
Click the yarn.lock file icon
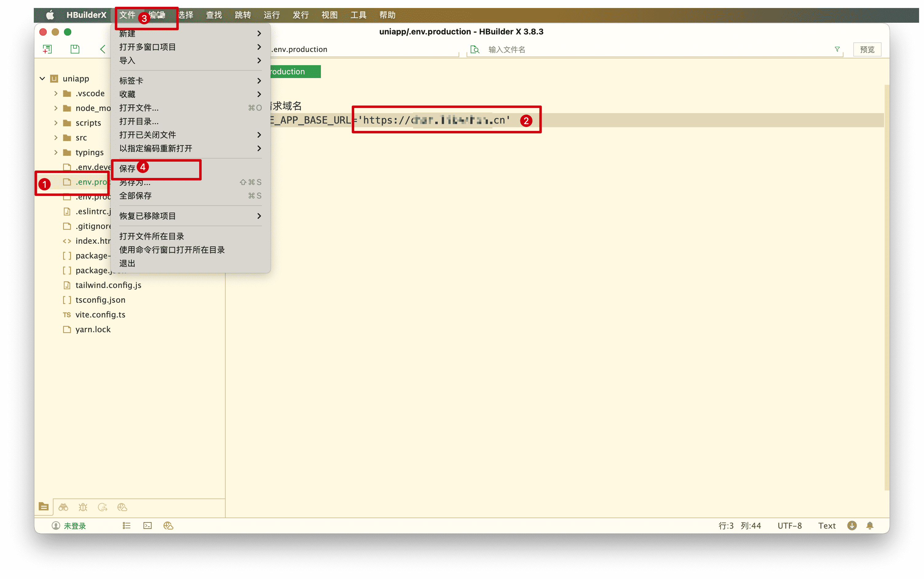pos(67,329)
